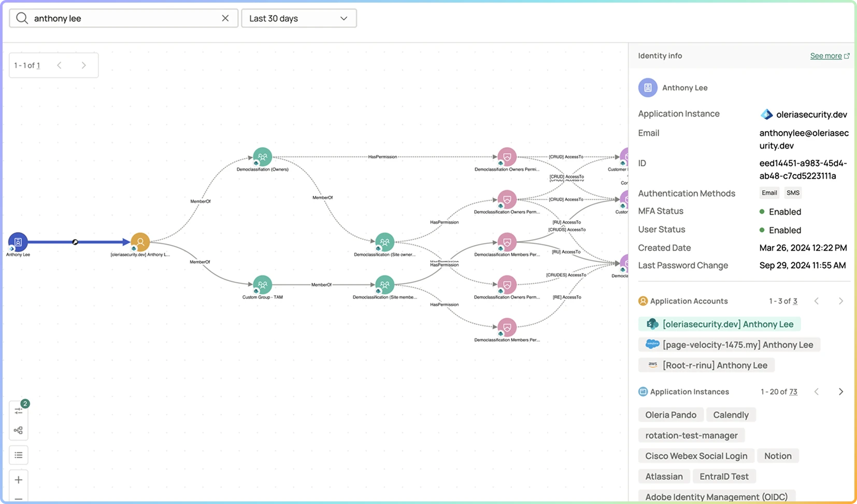Select the Democlassifiation (Site membe... group node
The image size is (857, 504).
click(x=384, y=285)
